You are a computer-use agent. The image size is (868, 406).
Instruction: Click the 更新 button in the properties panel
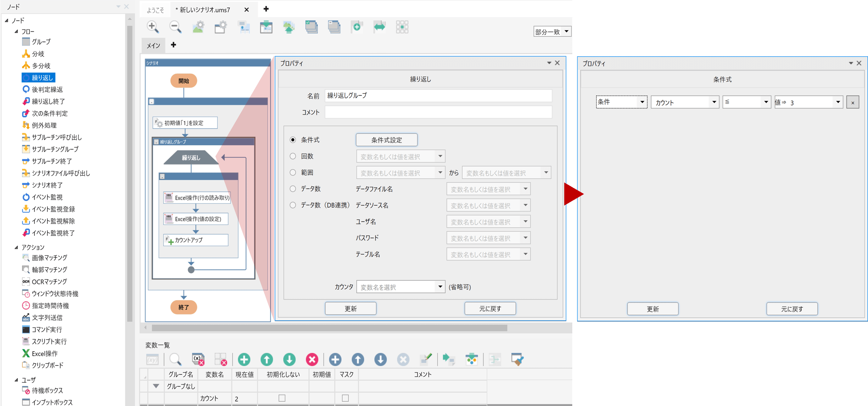pos(350,308)
